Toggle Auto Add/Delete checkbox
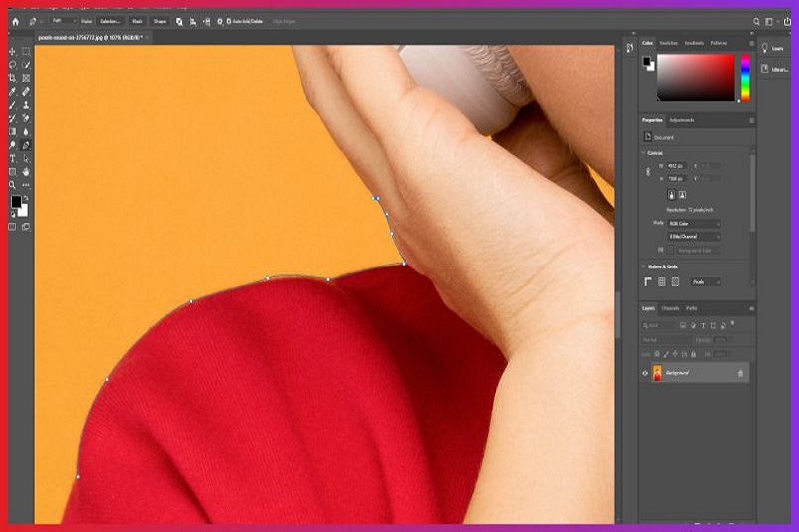This screenshot has width=799, height=532. coord(229,21)
